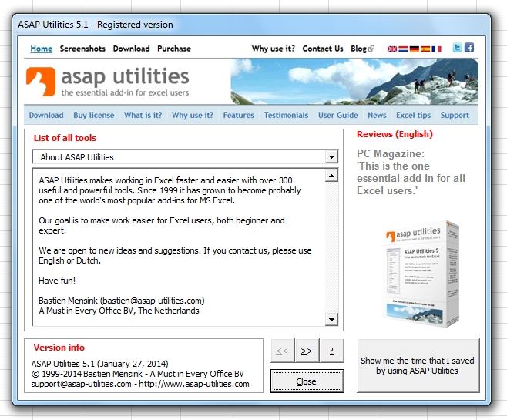This screenshot has width=507, height=420.
Task: Select the 'What is it?' menu item
Action: [x=143, y=115]
